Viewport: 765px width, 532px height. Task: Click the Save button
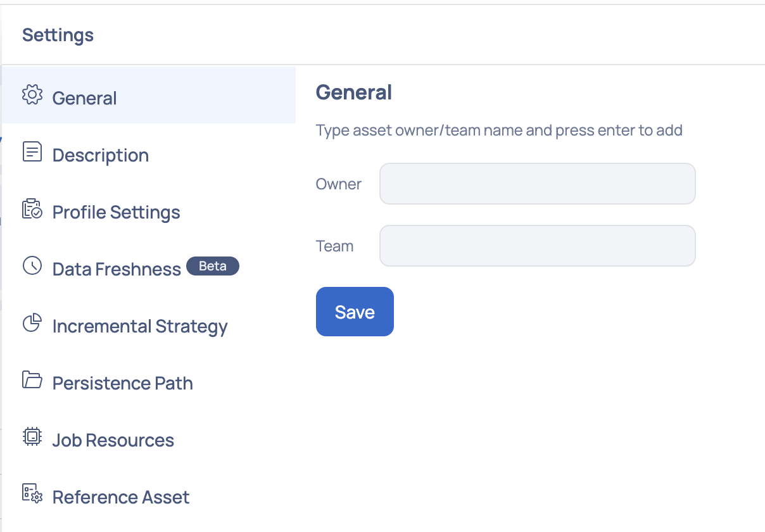[x=355, y=312]
